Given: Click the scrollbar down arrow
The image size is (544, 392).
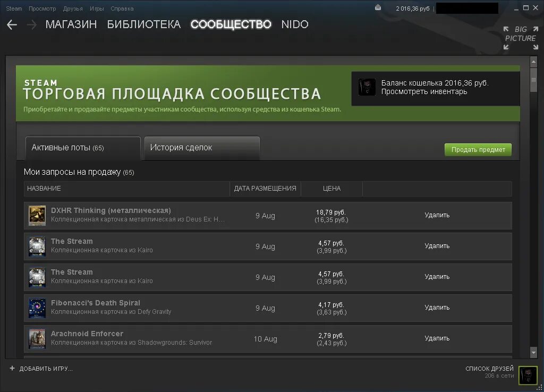Looking at the screenshot, I should [533, 353].
